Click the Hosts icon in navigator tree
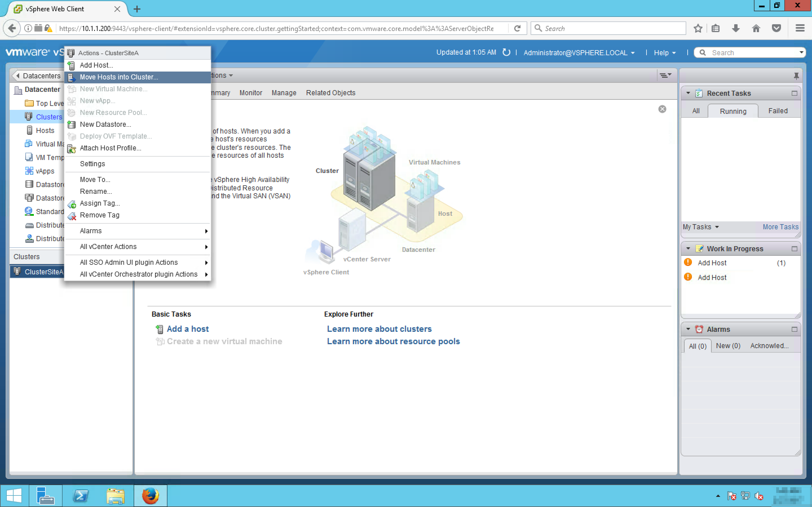The height and width of the screenshot is (507, 812). (x=30, y=130)
